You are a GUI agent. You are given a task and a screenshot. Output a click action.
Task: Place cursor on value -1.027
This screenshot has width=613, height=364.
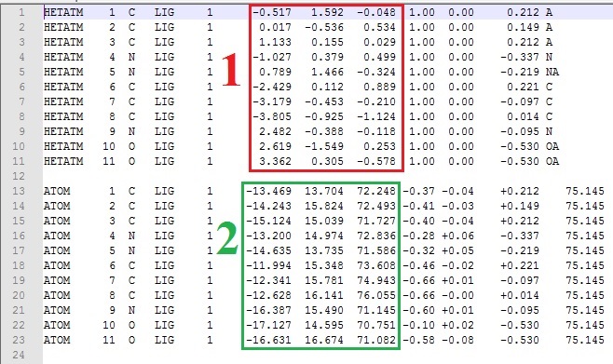pos(272,57)
